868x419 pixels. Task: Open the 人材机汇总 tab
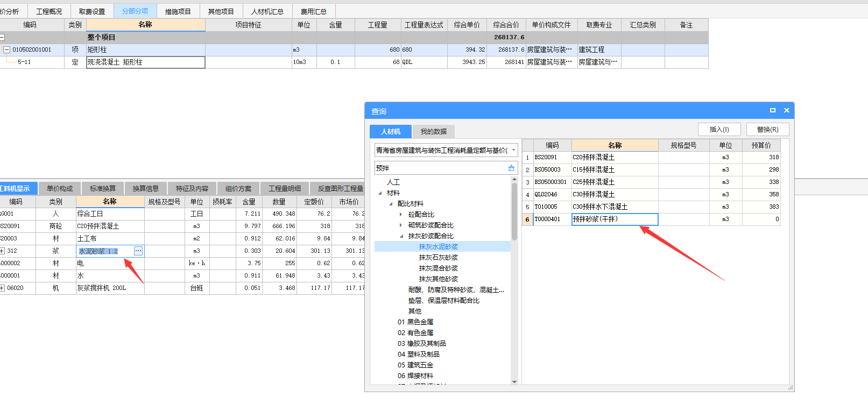[267, 11]
